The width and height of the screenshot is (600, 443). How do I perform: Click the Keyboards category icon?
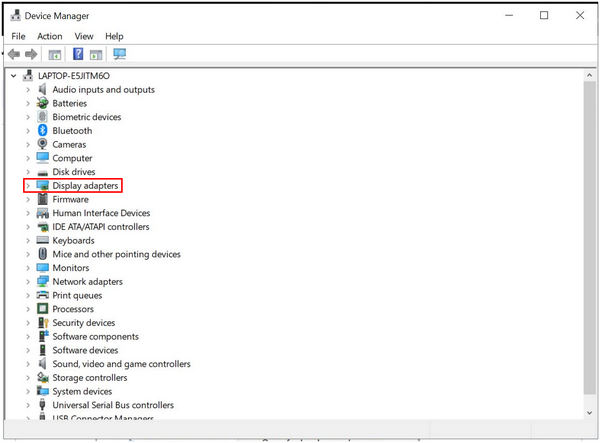(43, 241)
